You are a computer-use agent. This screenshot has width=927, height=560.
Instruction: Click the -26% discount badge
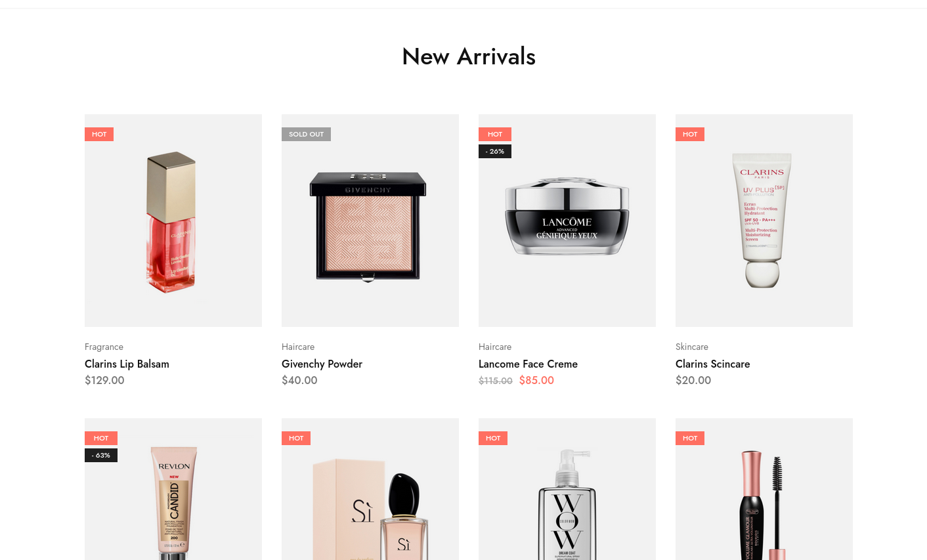(x=495, y=151)
